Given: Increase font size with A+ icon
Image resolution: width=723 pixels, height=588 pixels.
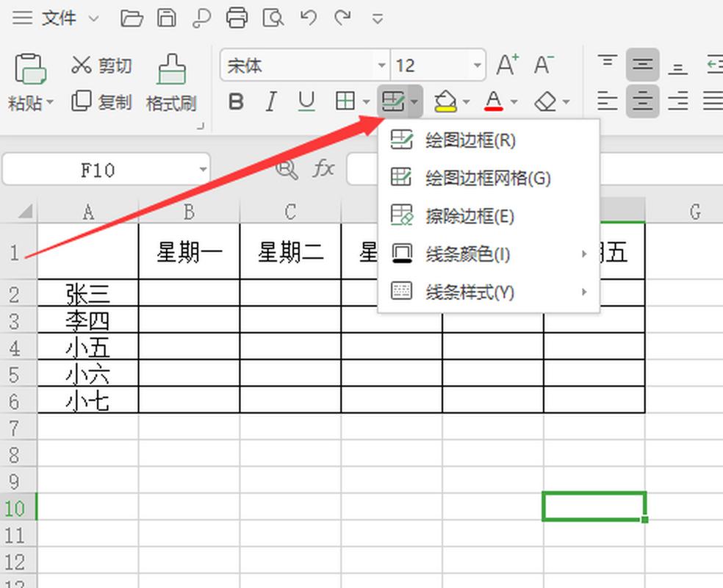Looking at the screenshot, I should pos(507,65).
